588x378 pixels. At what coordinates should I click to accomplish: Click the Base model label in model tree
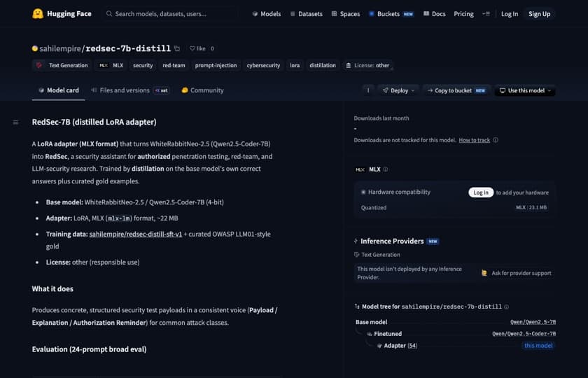click(371, 322)
